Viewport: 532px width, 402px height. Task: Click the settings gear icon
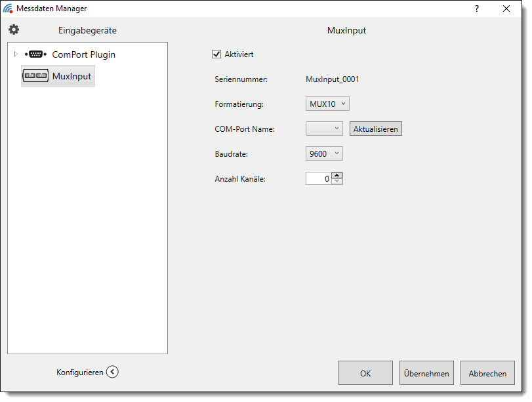[x=14, y=30]
